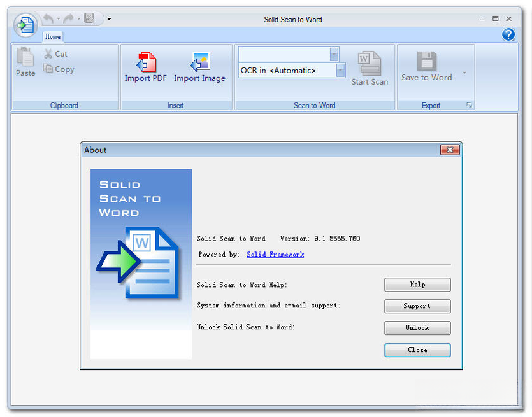Maximize the Solid Scan to Word window
Viewport: 532px width, 417px height.
pyautogui.click(x=495, y=18)
